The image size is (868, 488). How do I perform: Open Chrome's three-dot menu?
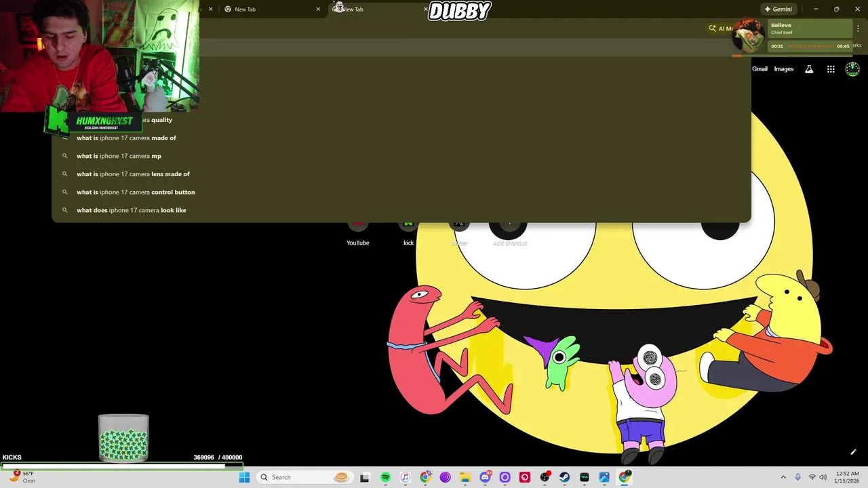pyautogui.click(x=858, y=28)
